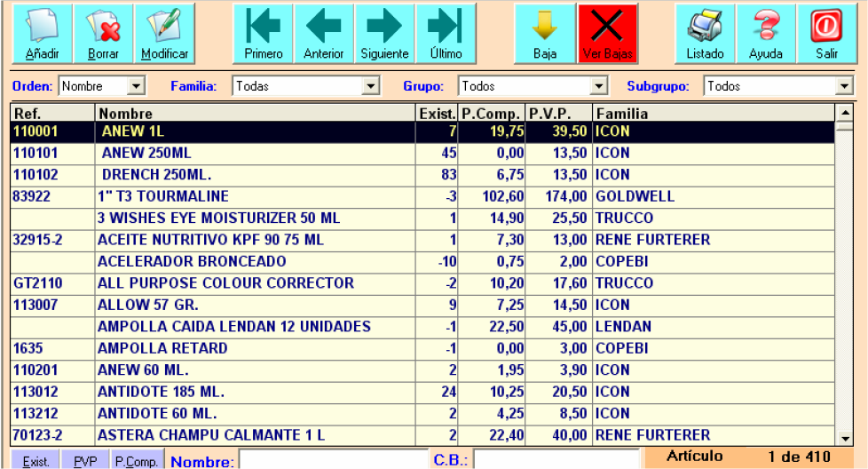Viewport: 868px width, 469px height.
Task: Select ACEITE NUTRITIVO KPF 90 75 ML
Action: [x=422, y=240]
